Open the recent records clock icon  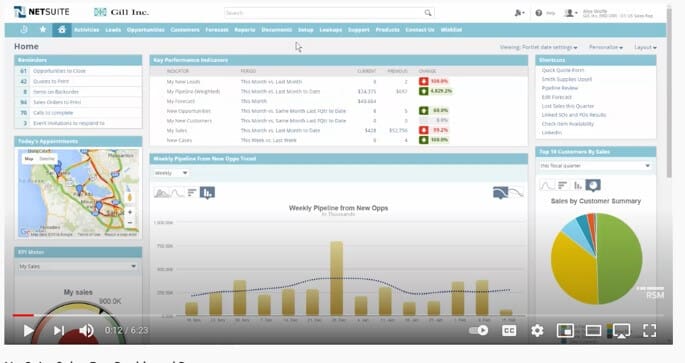24,30
